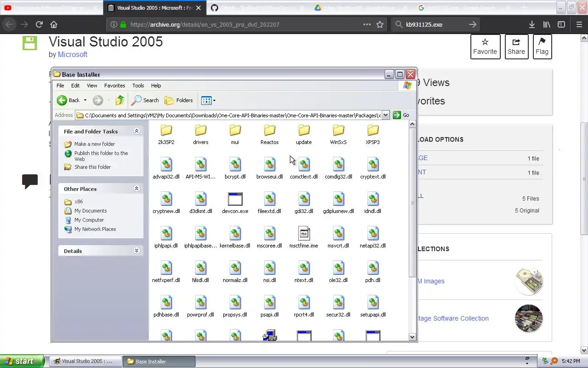Click Make a new folder
The image size is (588, 368).
pos(95,144)
